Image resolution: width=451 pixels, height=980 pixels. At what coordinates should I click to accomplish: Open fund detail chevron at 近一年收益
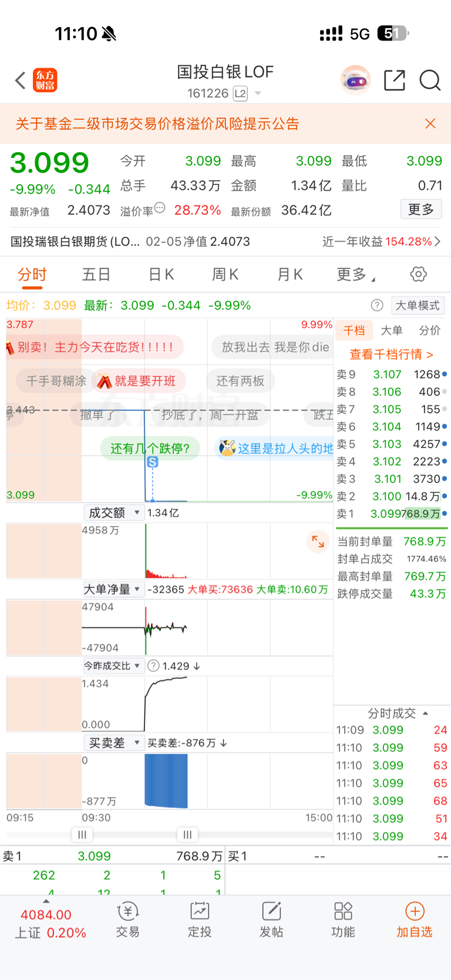[437, 241]
